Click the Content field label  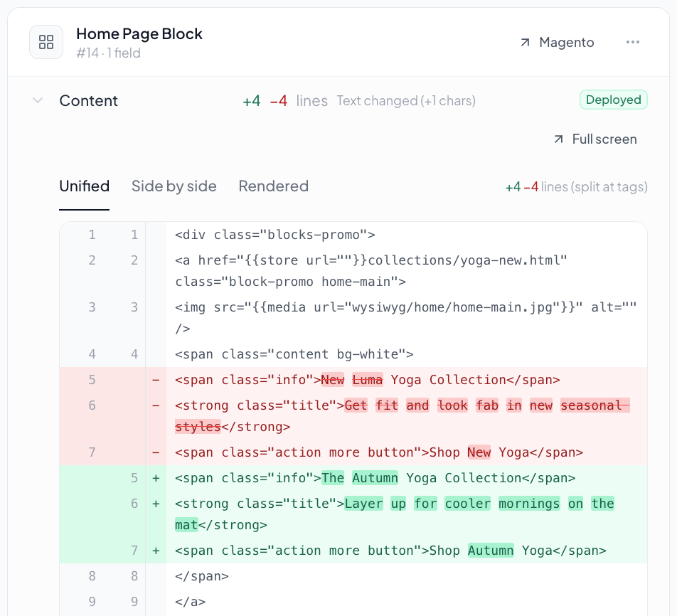click(x=88, y=100)
